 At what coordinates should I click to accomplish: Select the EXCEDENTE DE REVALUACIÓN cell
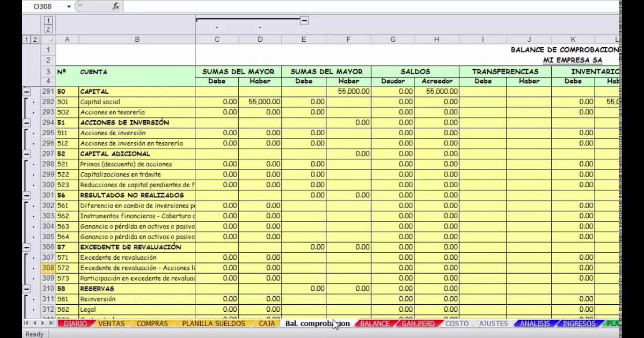[137, 247]
